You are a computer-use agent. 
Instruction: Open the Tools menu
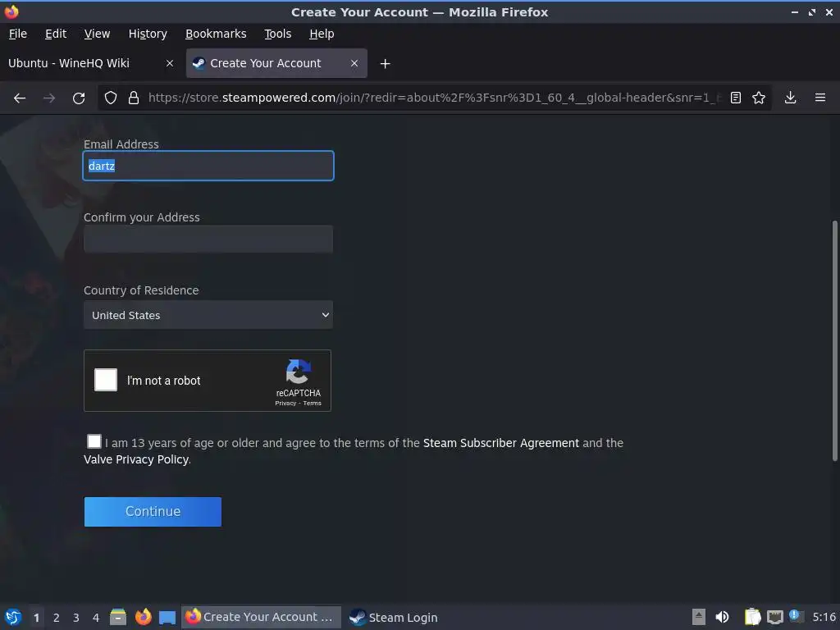pyautogui.click(x=277, y=34)
